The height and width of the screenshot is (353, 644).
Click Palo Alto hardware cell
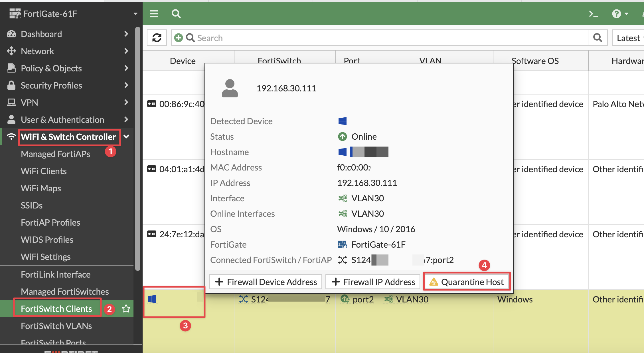[x=618, y=104]
